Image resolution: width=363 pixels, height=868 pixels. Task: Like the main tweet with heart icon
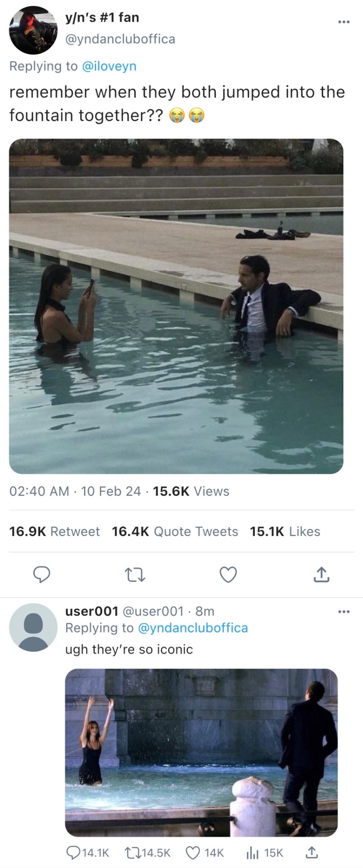coord(228,575)
